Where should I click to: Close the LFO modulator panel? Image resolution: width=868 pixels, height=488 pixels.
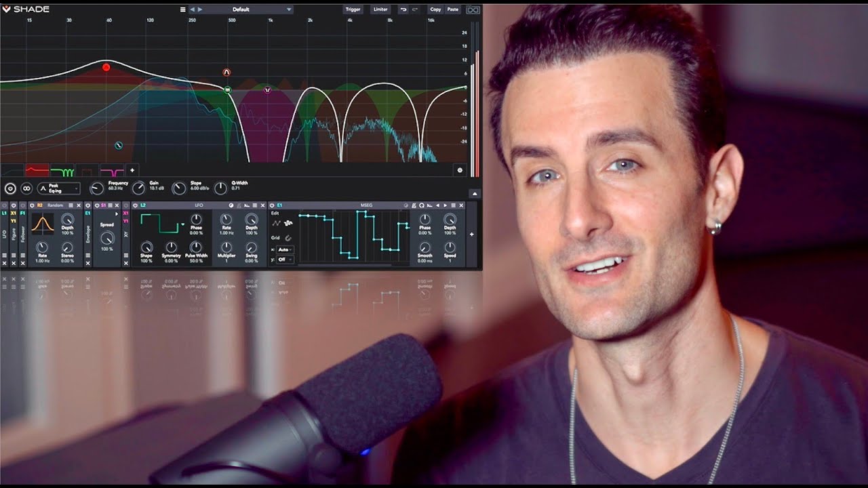point(262,205)
